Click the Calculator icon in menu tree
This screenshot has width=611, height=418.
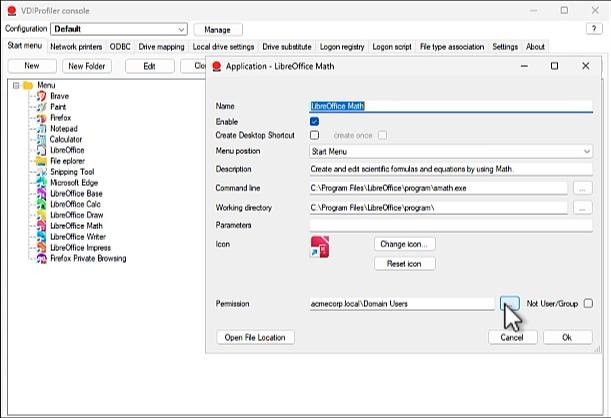click(41, 139)
